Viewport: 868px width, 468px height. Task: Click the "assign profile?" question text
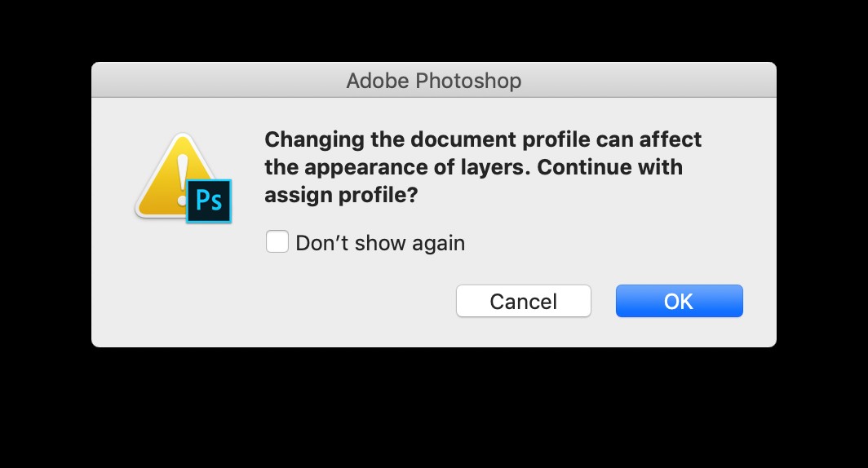pyautogui.click(x=341, y=195)
